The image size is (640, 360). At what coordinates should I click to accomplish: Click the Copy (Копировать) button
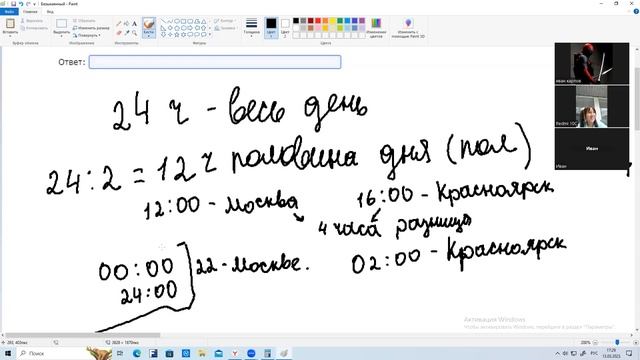coord(34,28)
